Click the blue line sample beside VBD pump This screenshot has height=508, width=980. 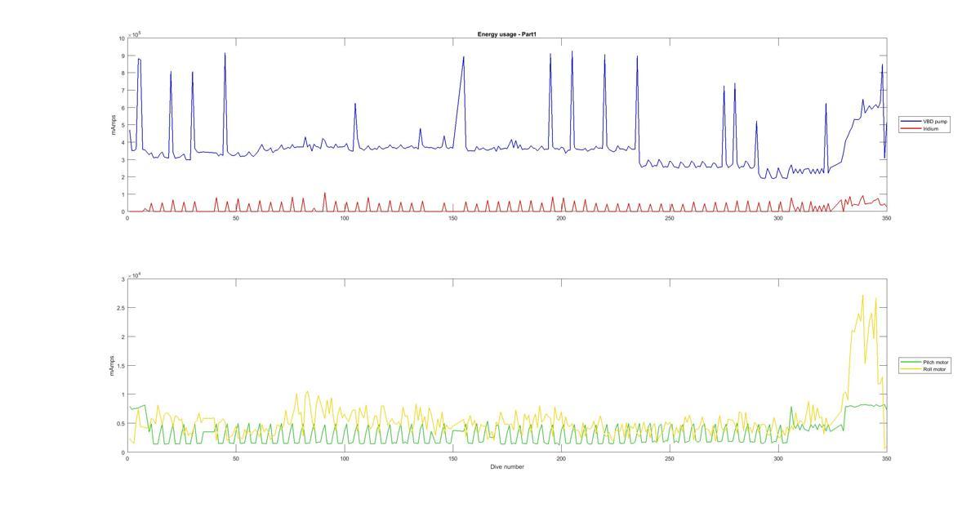(x=911, y=121)
